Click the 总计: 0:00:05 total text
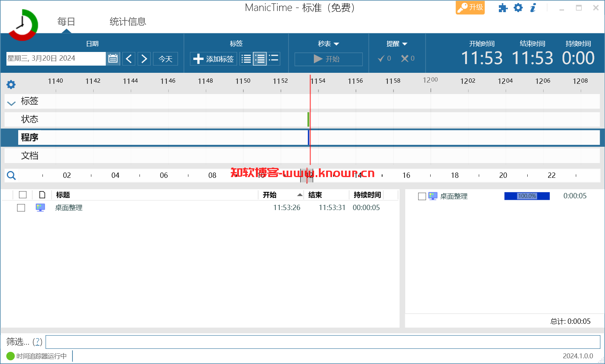This screenshot has width=605, height=364. click(x=571, y=322)
